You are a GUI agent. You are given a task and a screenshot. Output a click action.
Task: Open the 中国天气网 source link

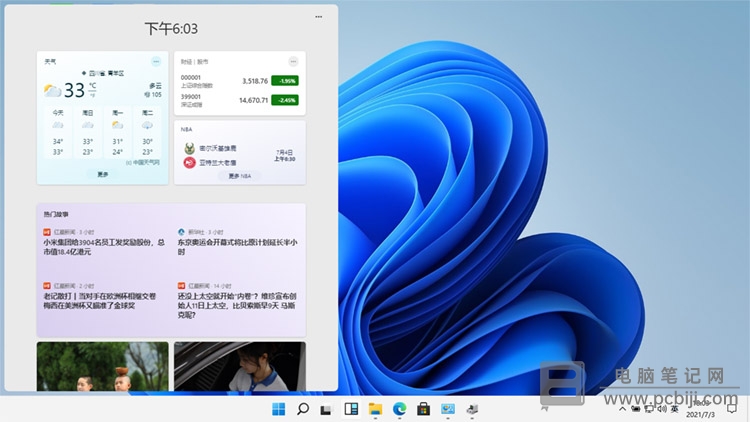tap(143, 163)
